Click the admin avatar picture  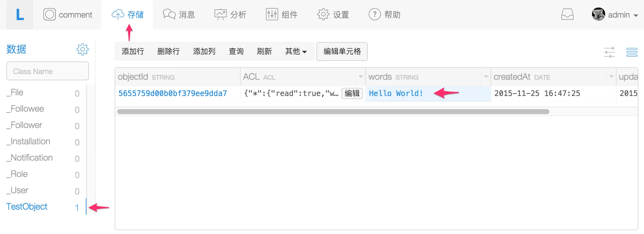[598, 14]
